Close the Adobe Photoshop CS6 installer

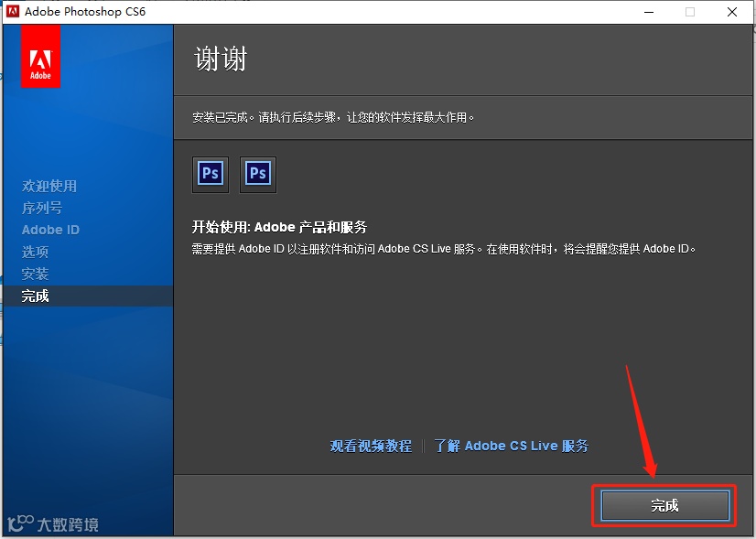(x=732, y=12)
